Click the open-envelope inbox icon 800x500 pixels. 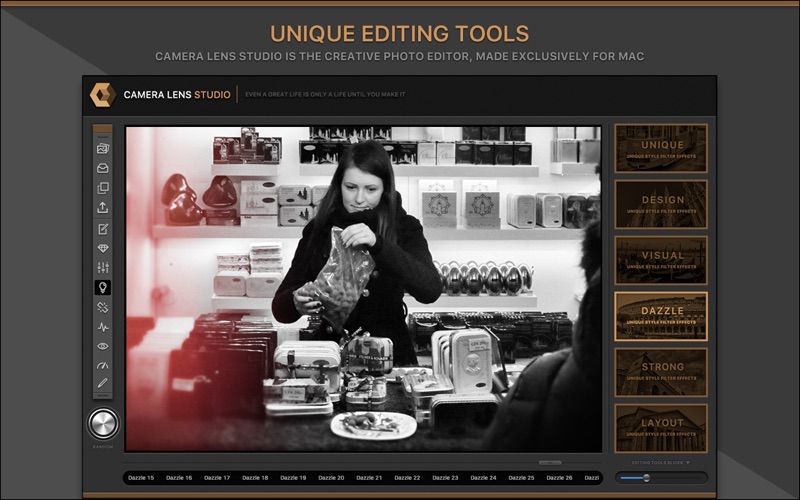pos(103,168)
